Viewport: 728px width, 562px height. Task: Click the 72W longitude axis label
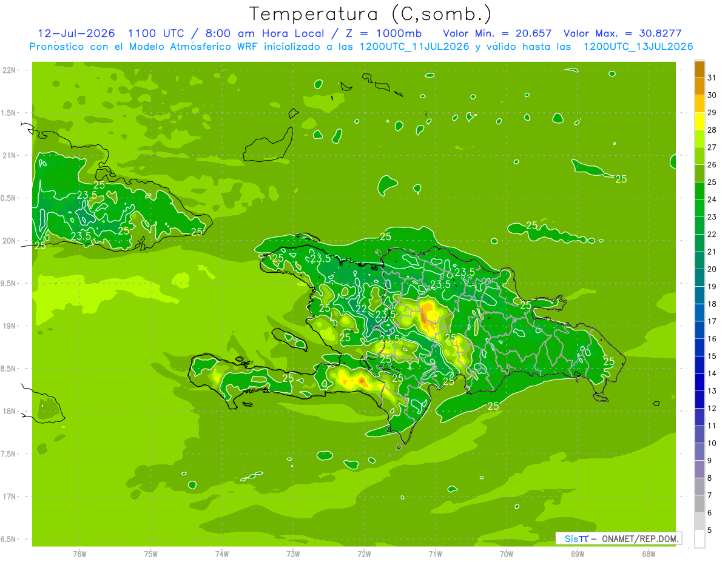(x=364, y=554)
